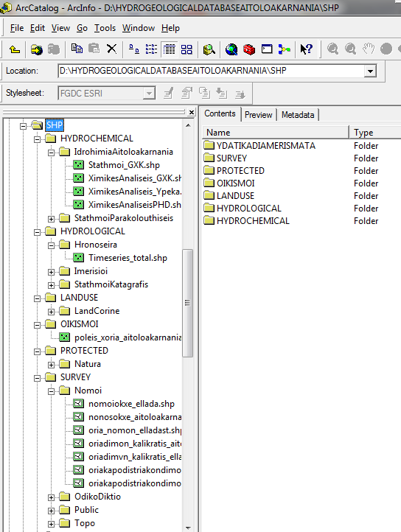Image resolution: width=401 pixels, height=532 pixels.
Task: Select Stathmoi_GXK.shp in tree
Action: (124, 165)
